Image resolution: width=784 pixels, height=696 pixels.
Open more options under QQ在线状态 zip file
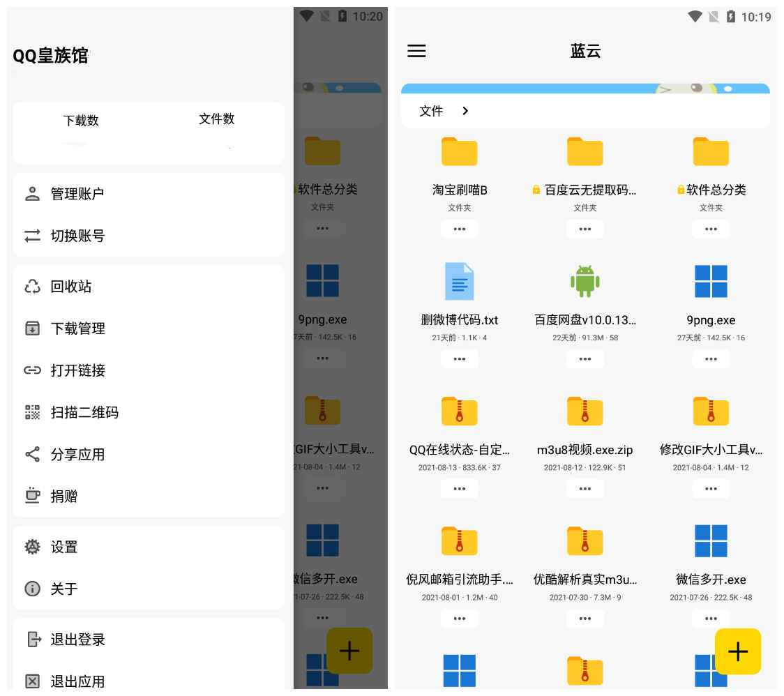[459, 489]
